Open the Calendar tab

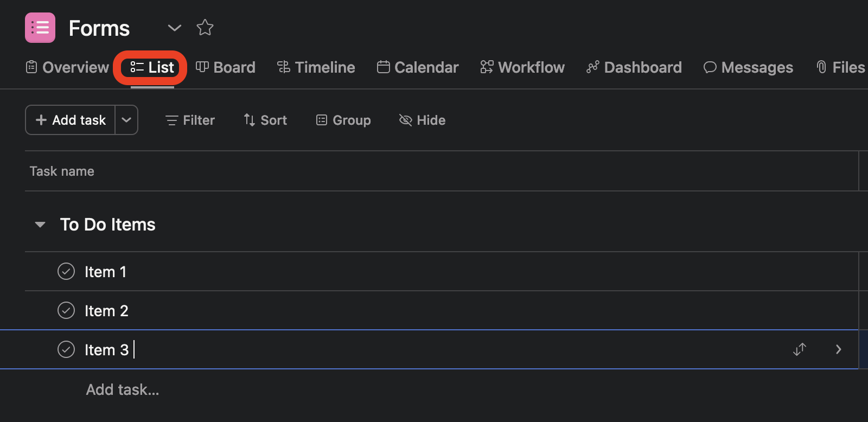click(418, 67)
